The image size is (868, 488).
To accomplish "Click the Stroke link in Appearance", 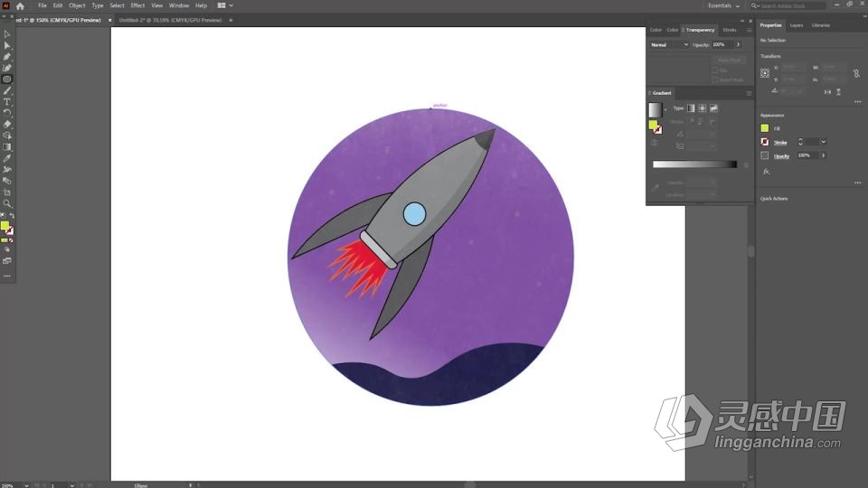I will (780, 143).
